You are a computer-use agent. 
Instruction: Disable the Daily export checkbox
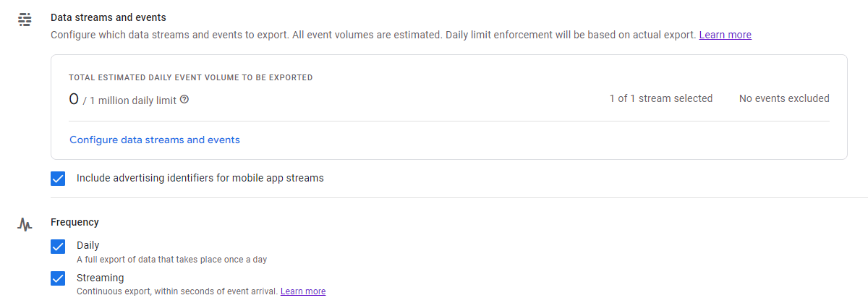(x=58, y=247)
